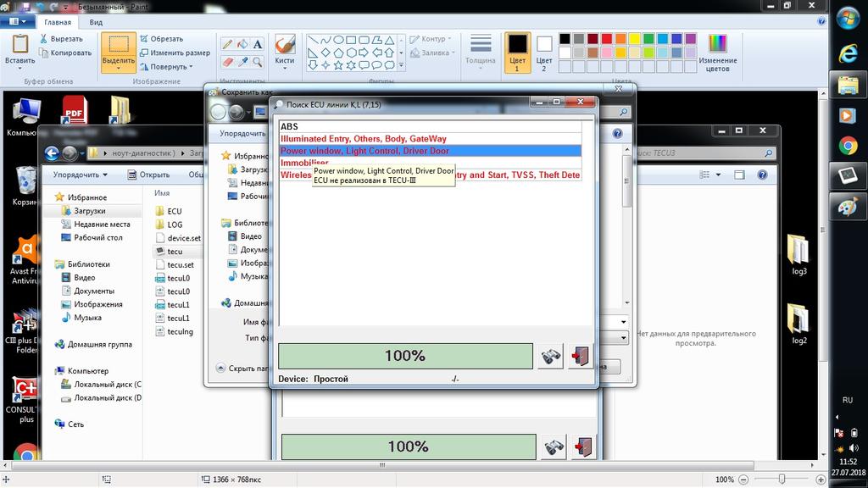Select the Fill with color bucket tool

[242, 44]
